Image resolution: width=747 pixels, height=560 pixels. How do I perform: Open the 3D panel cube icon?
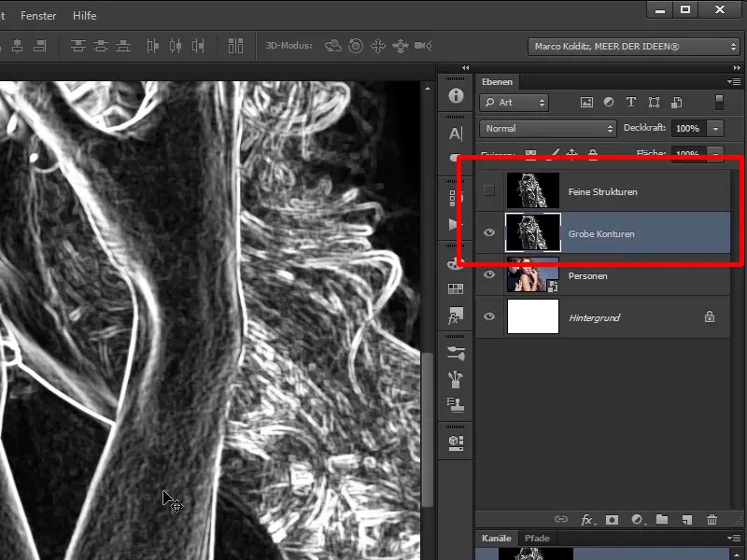[x=456, y=442]
